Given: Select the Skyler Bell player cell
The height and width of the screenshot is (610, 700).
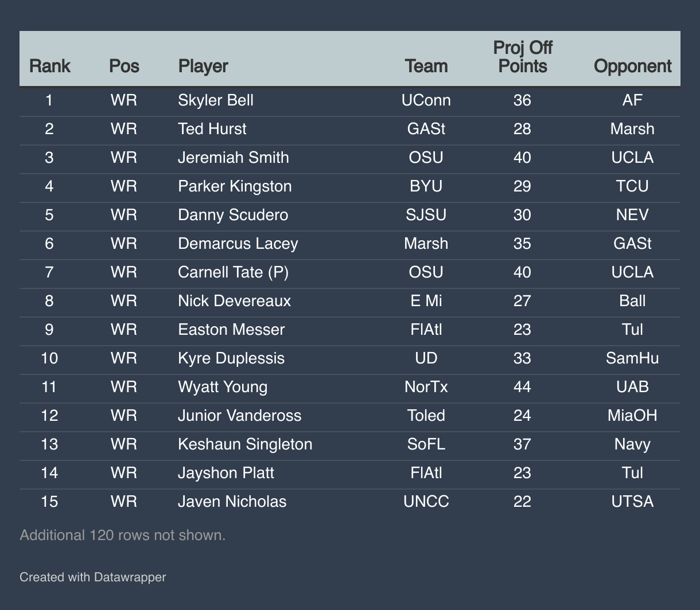Looking at the screenshot, I should tap(216, 100).
